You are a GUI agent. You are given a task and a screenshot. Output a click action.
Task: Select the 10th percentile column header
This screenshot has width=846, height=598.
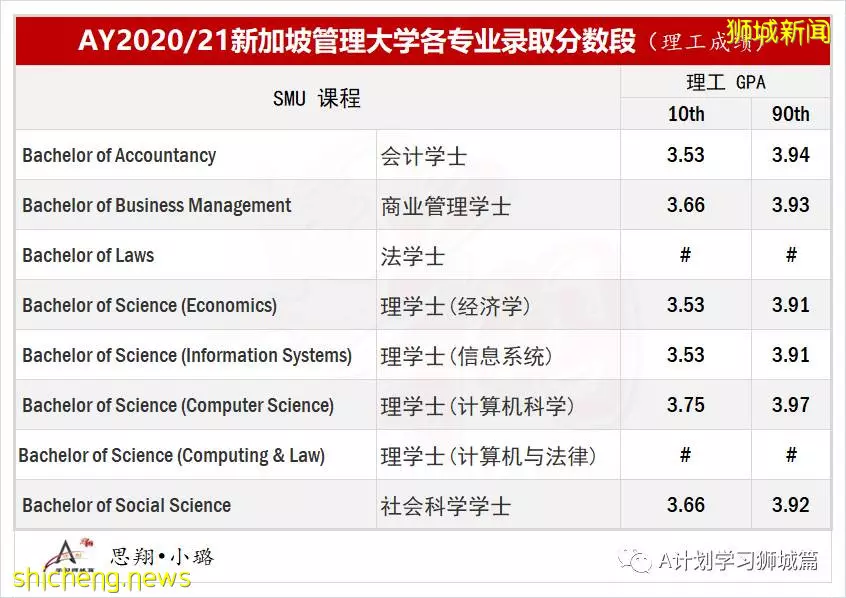[x=686, y=114]
